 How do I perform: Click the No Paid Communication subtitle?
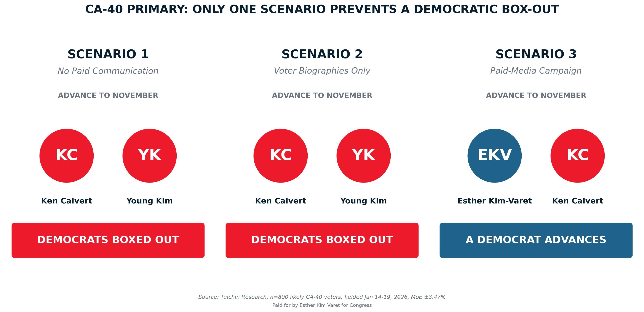108,71
